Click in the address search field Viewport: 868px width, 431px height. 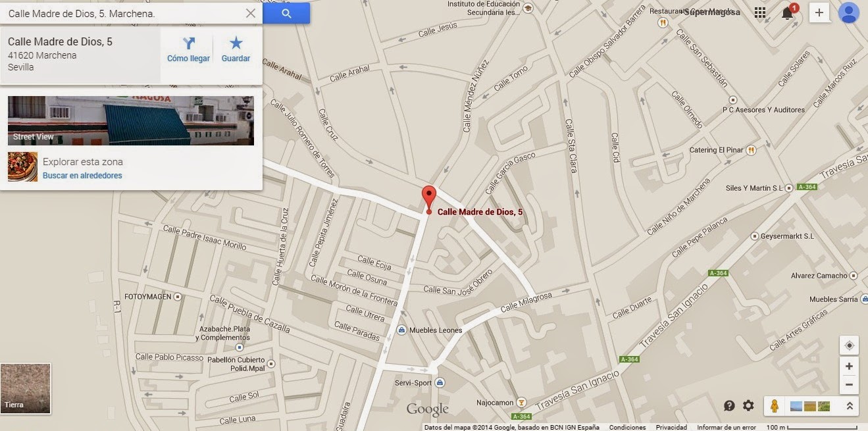(x=122, y=13)
